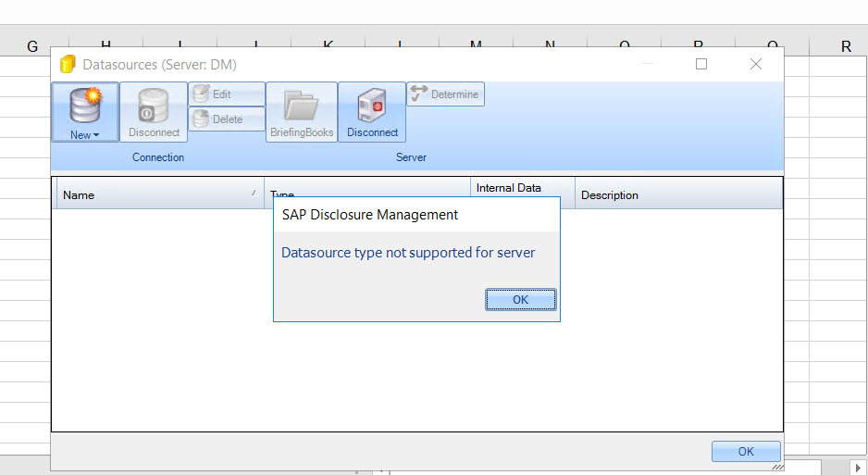
Task: Click the Determine toolbar button
Action: (x=446, y=94)
